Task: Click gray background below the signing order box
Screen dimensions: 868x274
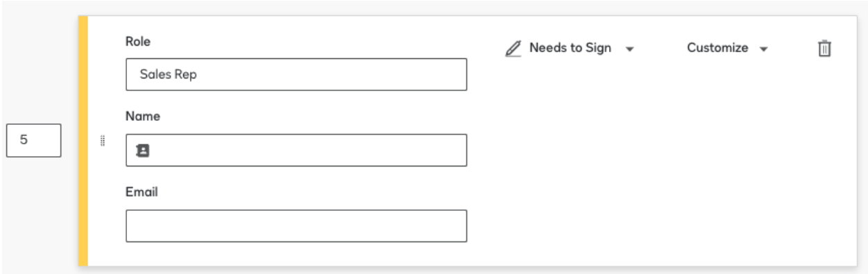Action: click(33, 208)
